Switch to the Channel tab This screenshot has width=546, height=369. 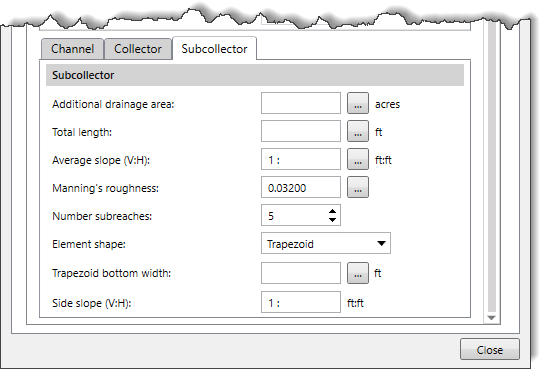point(72,49)
